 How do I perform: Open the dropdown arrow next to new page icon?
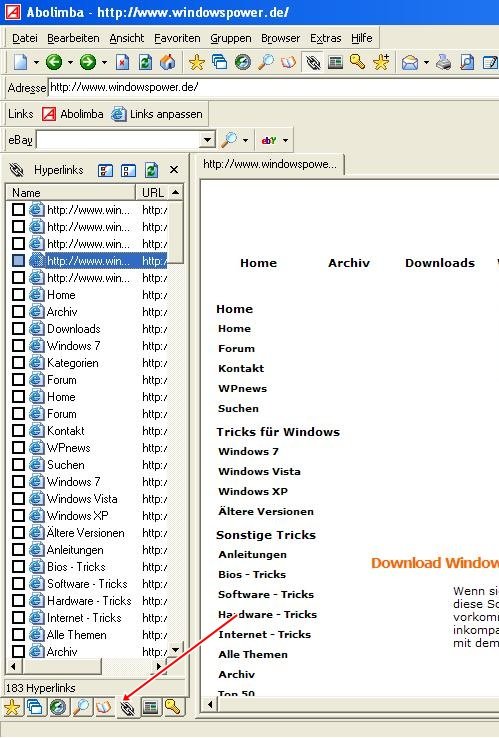(x=36, y=62)
